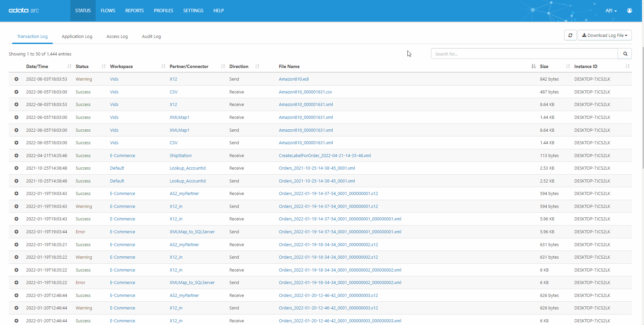Open the REPORTS menu

point(135,10)
